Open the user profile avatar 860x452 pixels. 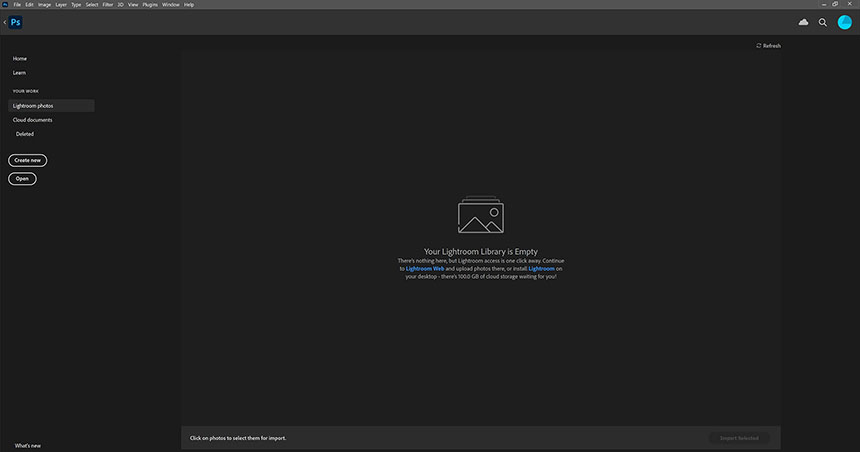pos(845,22)
